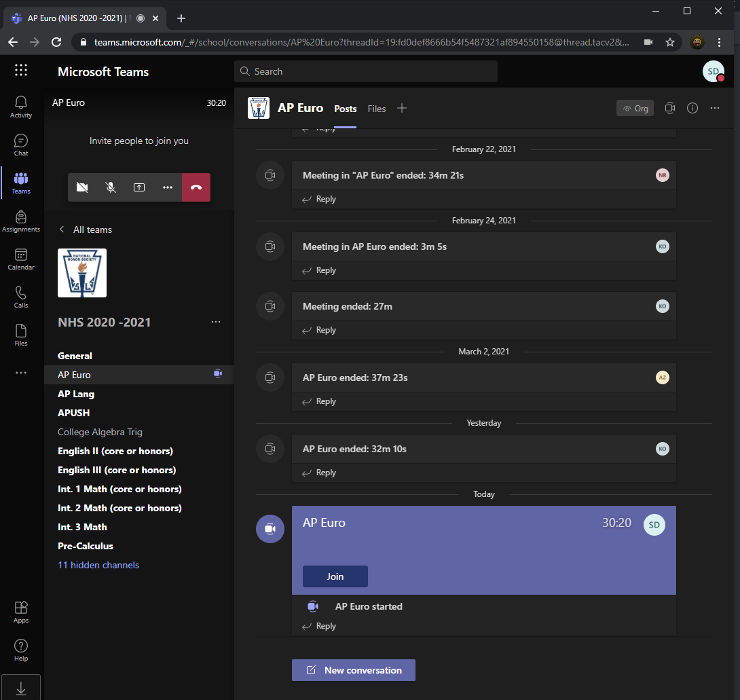
Task: Click the Join meeting button
Action: pos(335,576)
